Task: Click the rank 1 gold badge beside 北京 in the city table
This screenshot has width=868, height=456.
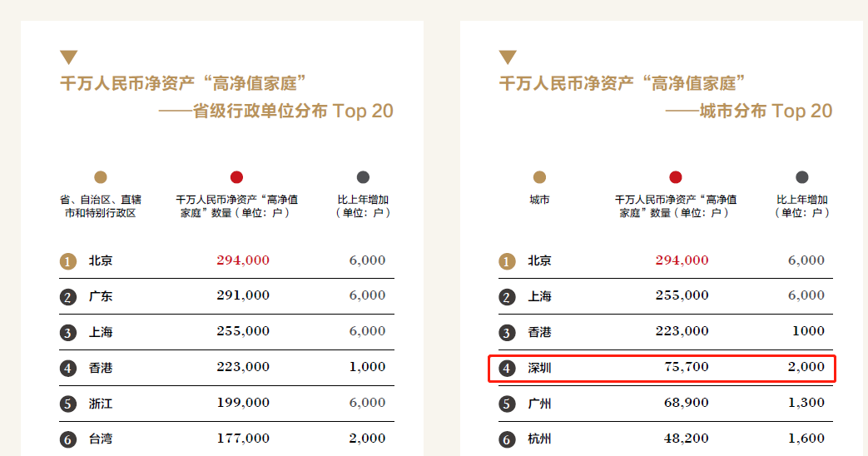Action: [x=507, y=261]
